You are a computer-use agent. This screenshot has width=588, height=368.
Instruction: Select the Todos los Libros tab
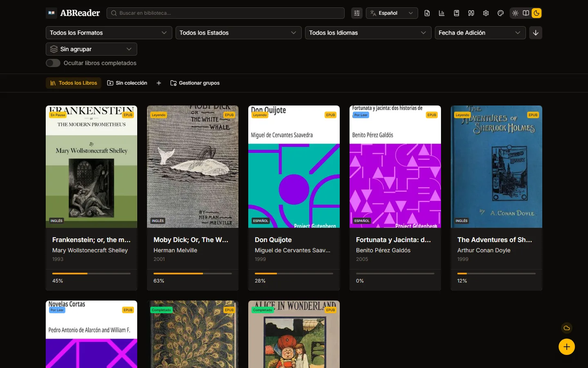(73, 83)
